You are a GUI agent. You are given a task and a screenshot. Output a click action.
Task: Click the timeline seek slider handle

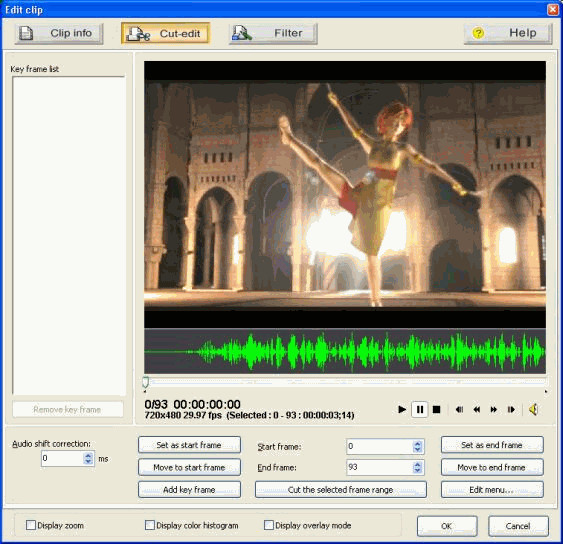coord(145,381)
